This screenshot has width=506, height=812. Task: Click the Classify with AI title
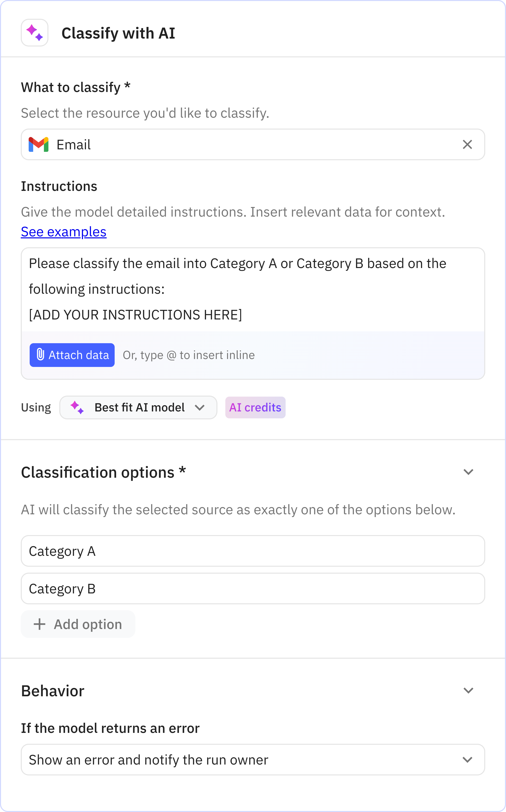coord(118,33)
